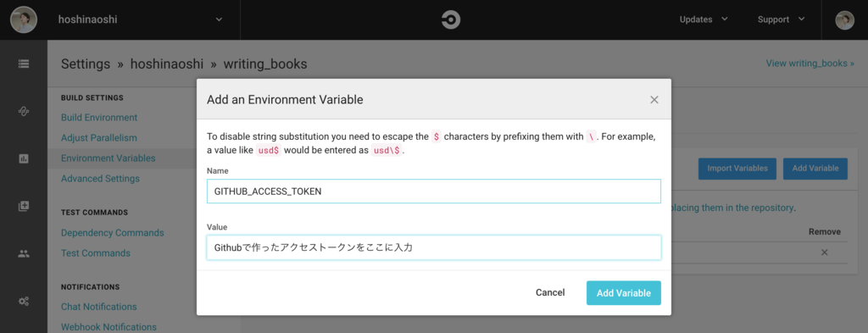Image resolution: width=868 pixels, height=333 pixels.
Task: Click hoshinaoshi in the Settings breadcrumb
Action: (x=168, y=64)
